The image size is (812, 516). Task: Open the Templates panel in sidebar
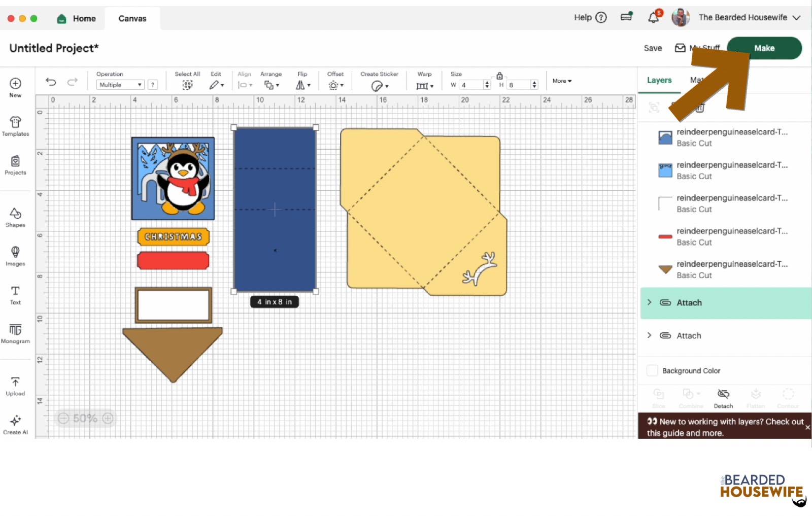(15, 126)
